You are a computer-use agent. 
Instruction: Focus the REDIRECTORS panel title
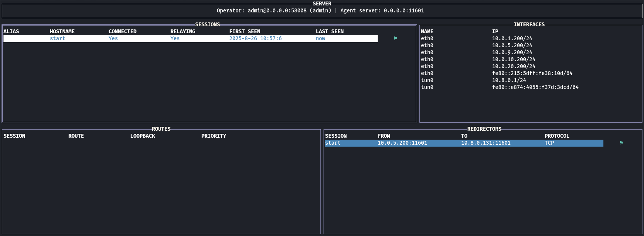pyautogui.click(x=484, y=129)
